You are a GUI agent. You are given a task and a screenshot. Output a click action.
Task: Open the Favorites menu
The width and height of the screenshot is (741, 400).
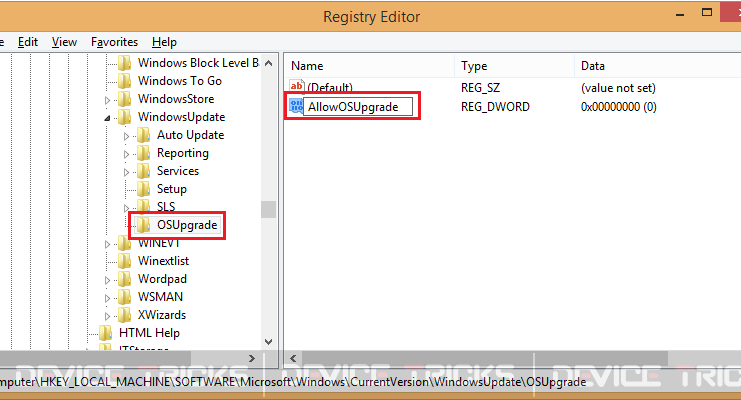click(x=114, y=42)
